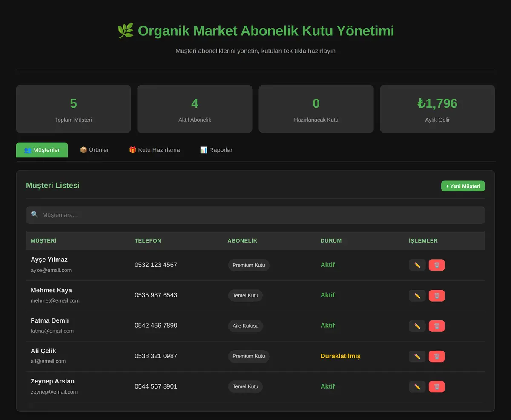511x420 pixels.
Task: Edit Fatma Demir with the pencil icon
Action: (x=417, y=326)
